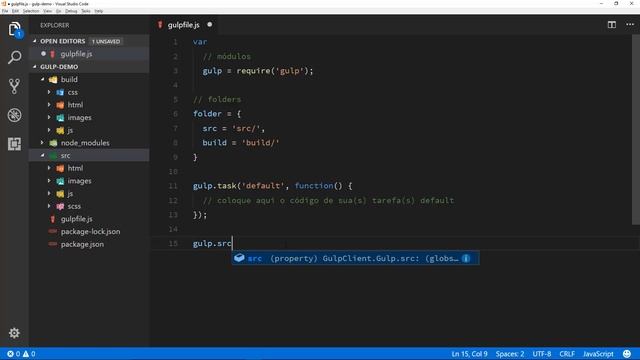Screen dimensions: 640x360
Task: Expand src html folder arrow
Action: pyautogui.click(x=49, y=168)
